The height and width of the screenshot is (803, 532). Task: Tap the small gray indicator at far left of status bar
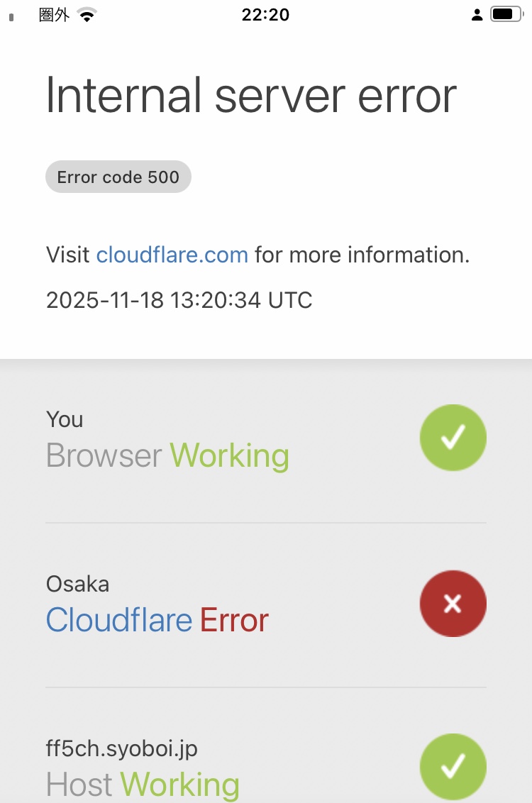[11, 17]
